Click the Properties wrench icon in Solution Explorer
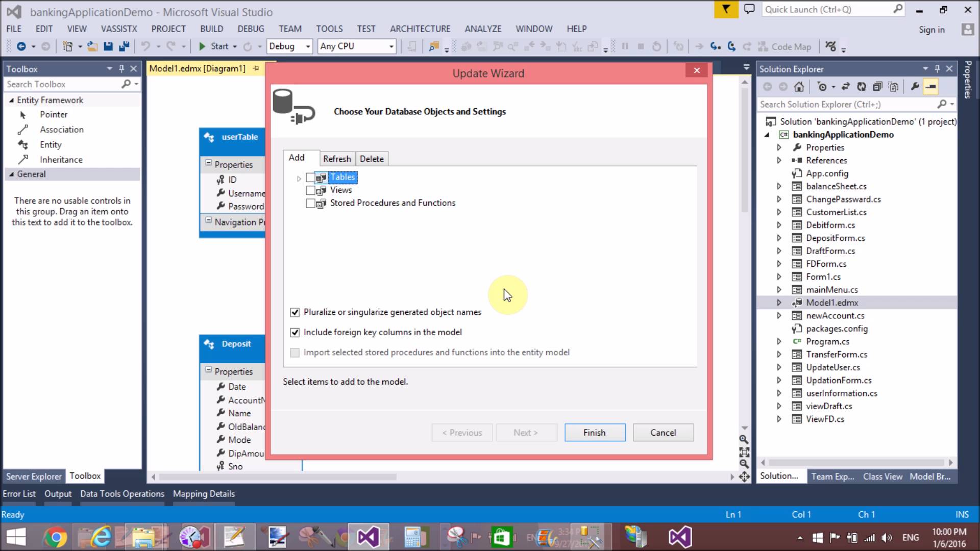Image resolution: width=980 pixels, height=551 pixels. point(915,87)
